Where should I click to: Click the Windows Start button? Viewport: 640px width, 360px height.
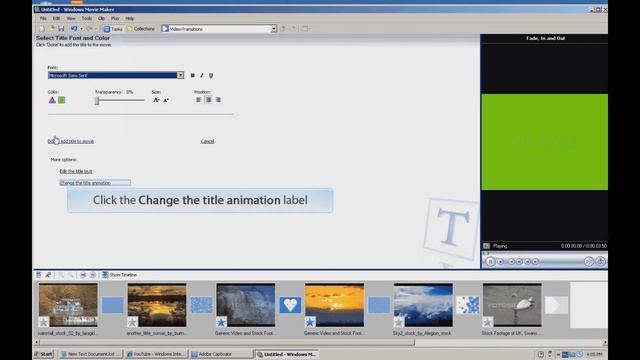click(x=44, y=354)
